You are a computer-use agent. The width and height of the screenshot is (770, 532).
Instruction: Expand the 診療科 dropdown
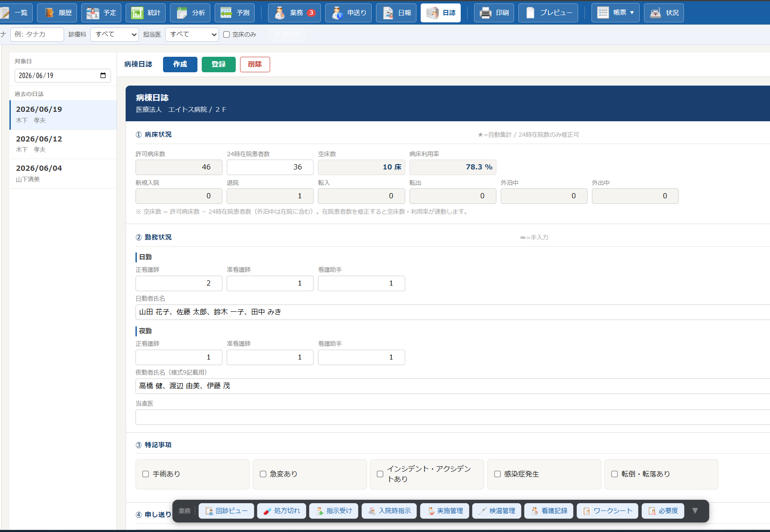pyautogui.click(x=114, y=34)
